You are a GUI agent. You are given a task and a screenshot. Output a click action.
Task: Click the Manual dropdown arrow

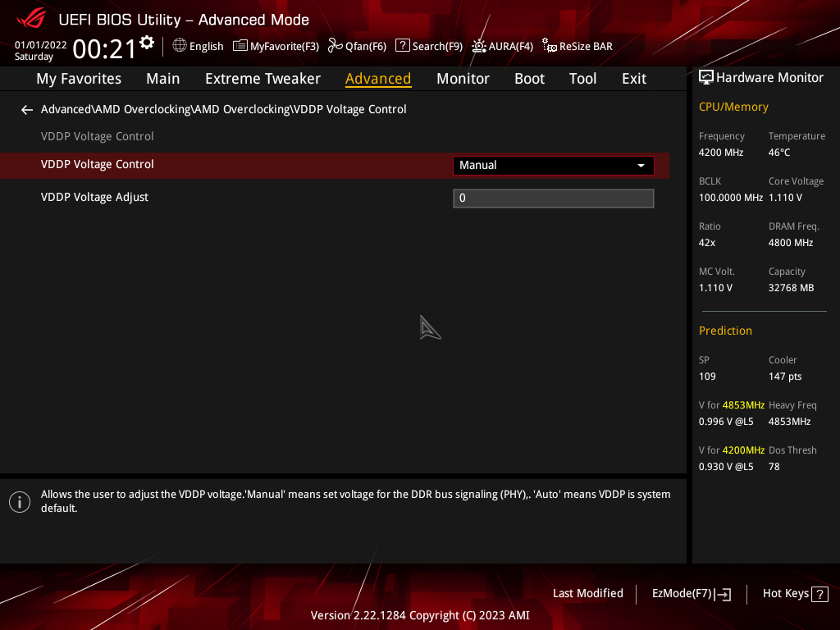(x=641, y=166)
